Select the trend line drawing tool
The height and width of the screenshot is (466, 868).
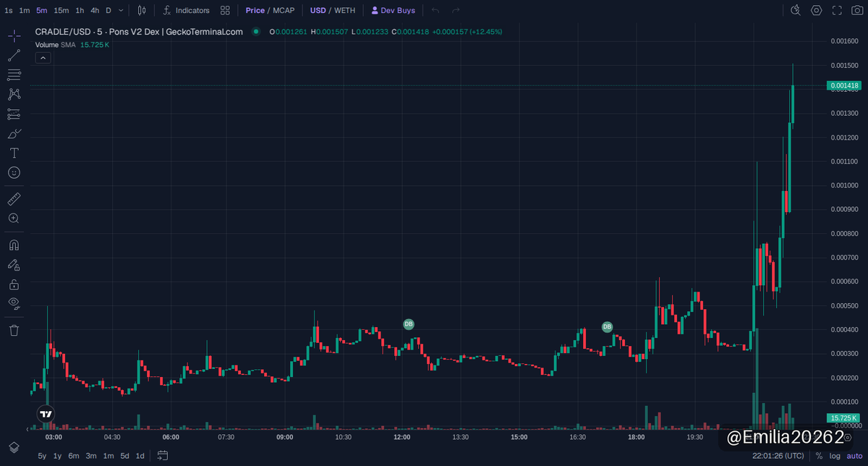(14, 56)
